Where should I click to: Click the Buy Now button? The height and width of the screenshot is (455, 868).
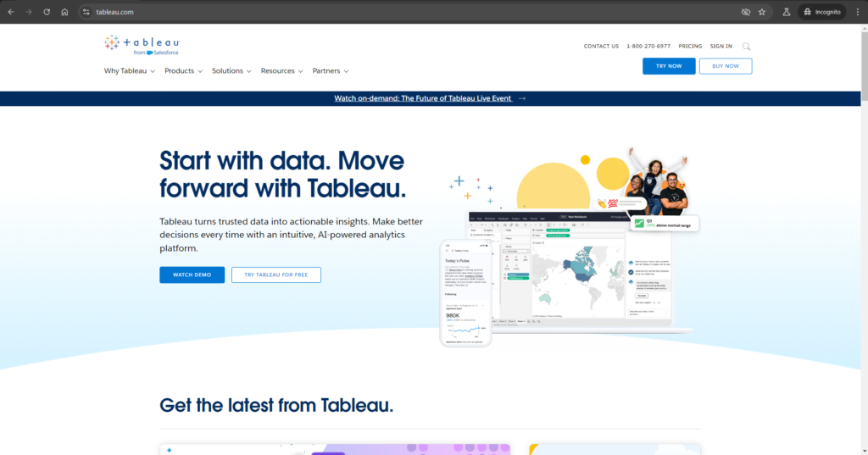click(x=726, y=66)
